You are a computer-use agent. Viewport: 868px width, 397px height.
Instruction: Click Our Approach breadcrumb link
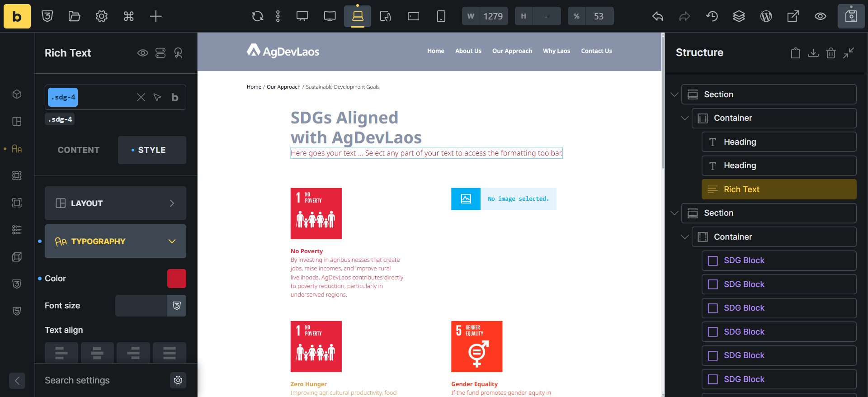(283, 87)
